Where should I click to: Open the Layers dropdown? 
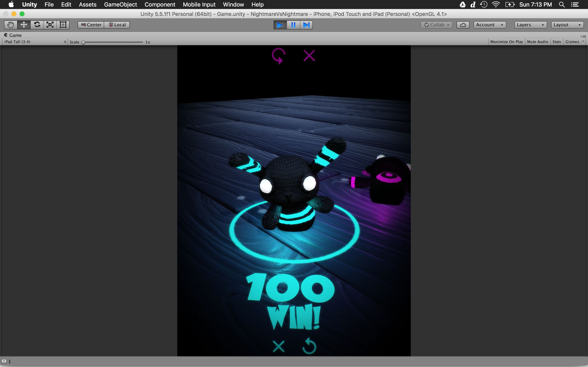tap(530, 25)
